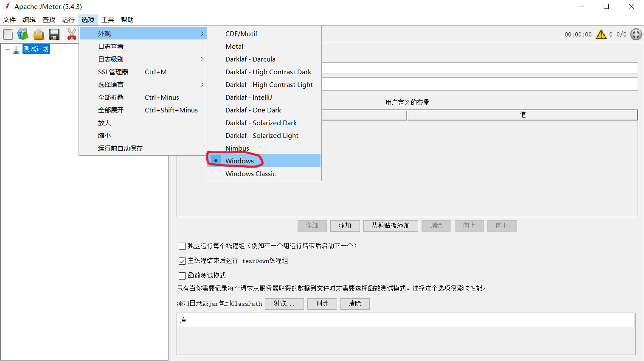This screenshot has height=361, width=644.
Task: Click the New test plan toolbar icon
Action: 8,34
